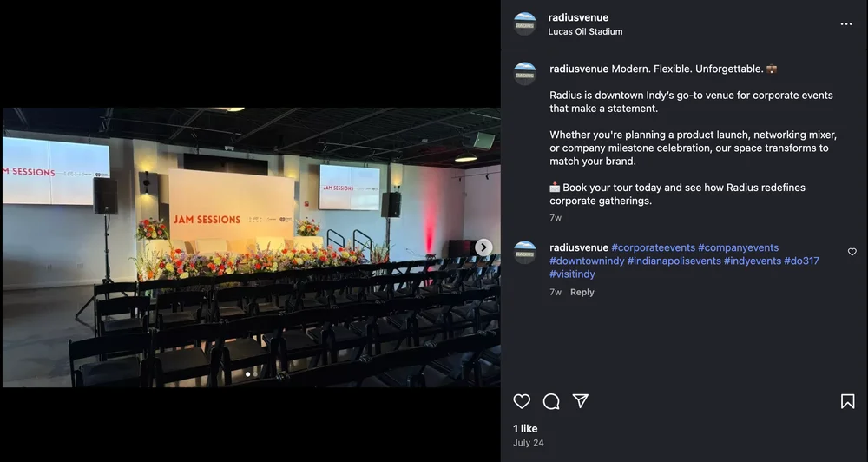The image size is (868, 462).
Task: Reply to the hashtag comment
Action: tap(582, 292)
